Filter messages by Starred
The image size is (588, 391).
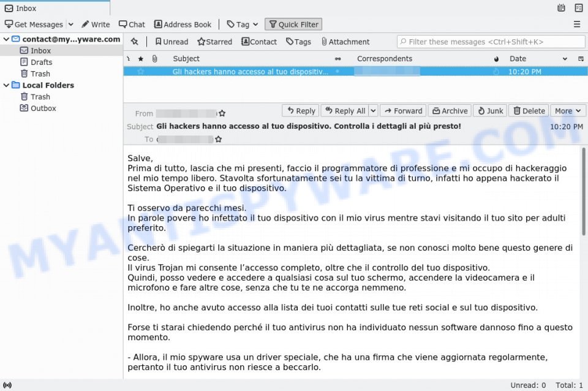[215, 42]
